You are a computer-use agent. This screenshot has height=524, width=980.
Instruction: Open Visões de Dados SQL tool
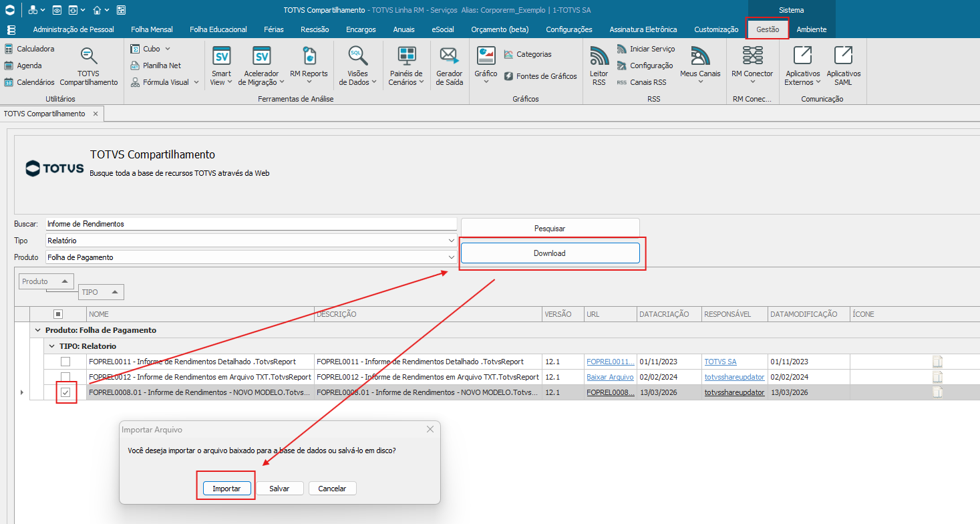point(358,66)
